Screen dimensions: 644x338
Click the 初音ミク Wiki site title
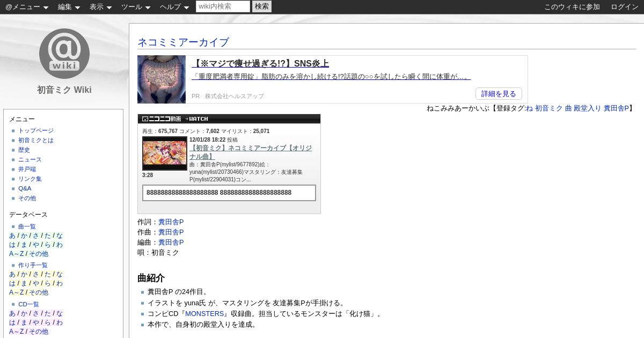(x=64, y=90)
